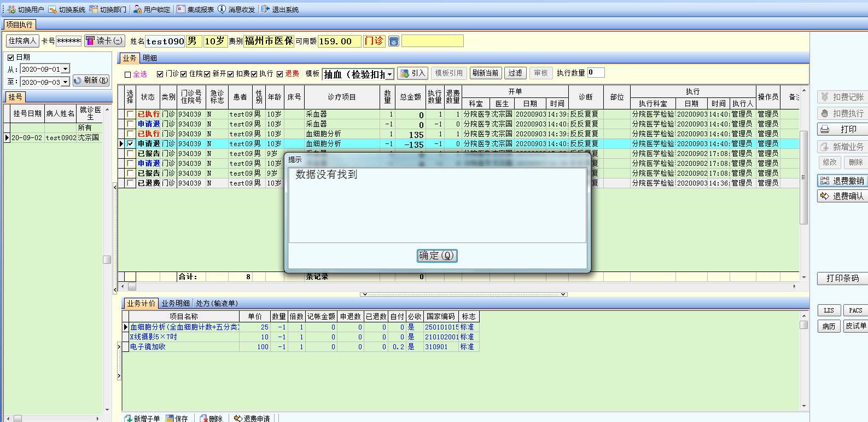Click the 切换系统 switch-system icon
This screenshot has width=868, height=422.
tap(53, 9)
